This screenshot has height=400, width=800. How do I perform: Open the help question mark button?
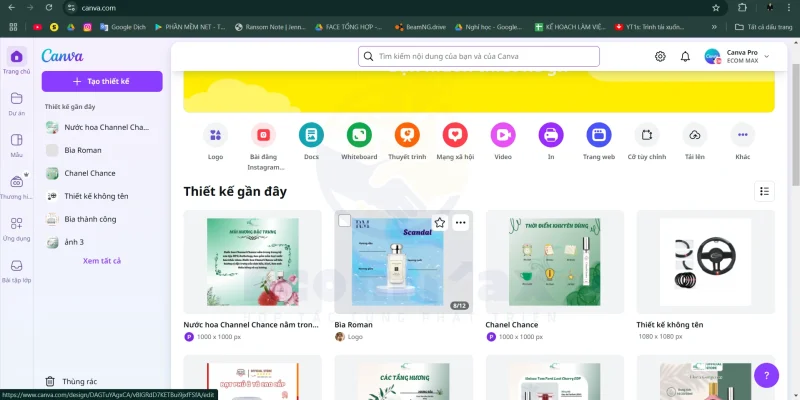click(766, 376)
